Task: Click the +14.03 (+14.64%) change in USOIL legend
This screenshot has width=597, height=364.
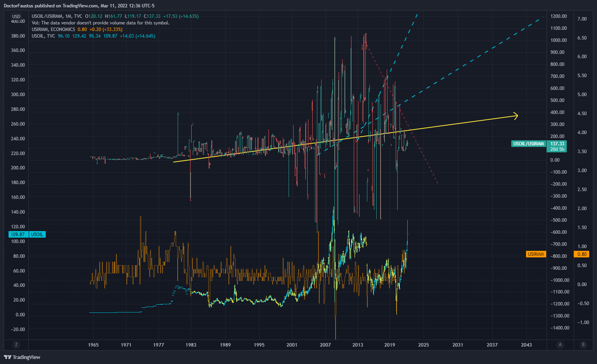Action: point(138,36)
